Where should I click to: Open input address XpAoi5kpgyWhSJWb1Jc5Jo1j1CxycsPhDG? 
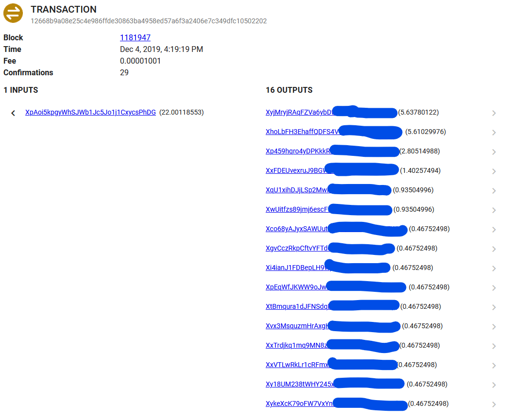[90, 113]
